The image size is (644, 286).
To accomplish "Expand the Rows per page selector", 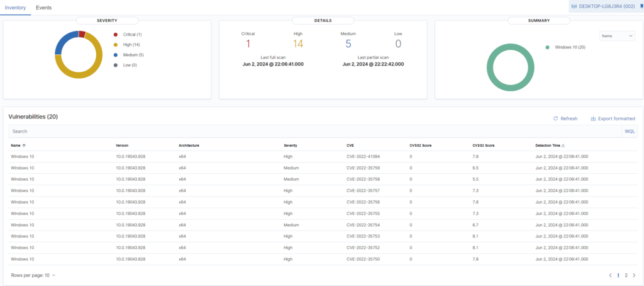I will (33, 275).
